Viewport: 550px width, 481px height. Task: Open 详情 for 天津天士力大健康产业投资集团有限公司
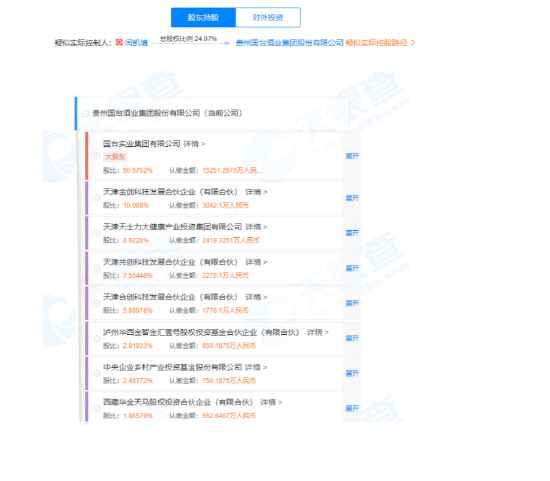click(x=256, y=227)
